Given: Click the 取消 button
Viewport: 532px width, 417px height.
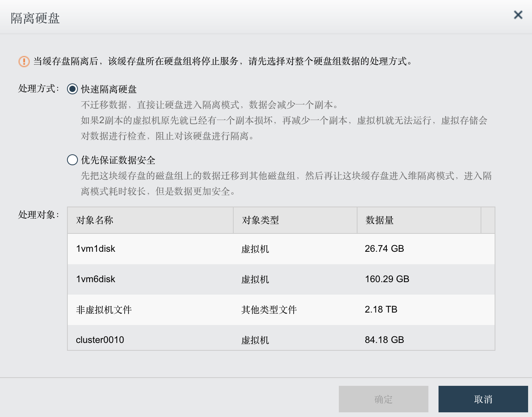Looking at the screenshot, I should 483,399.
